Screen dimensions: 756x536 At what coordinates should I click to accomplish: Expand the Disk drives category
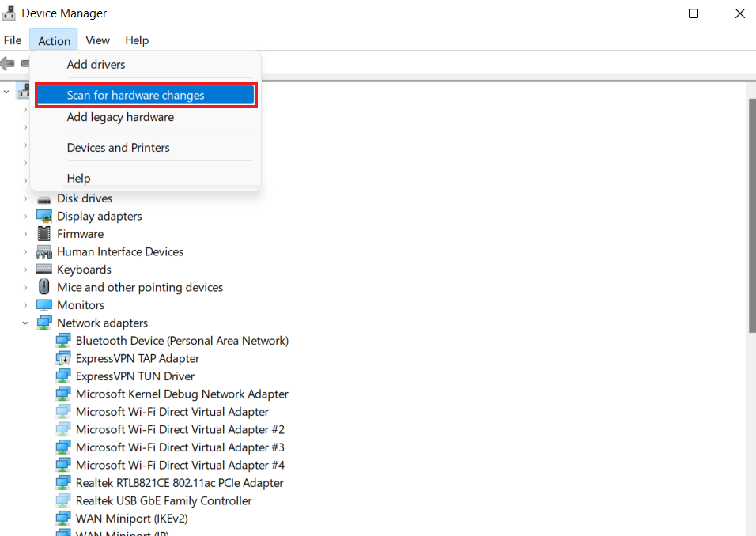coord(25,198)
